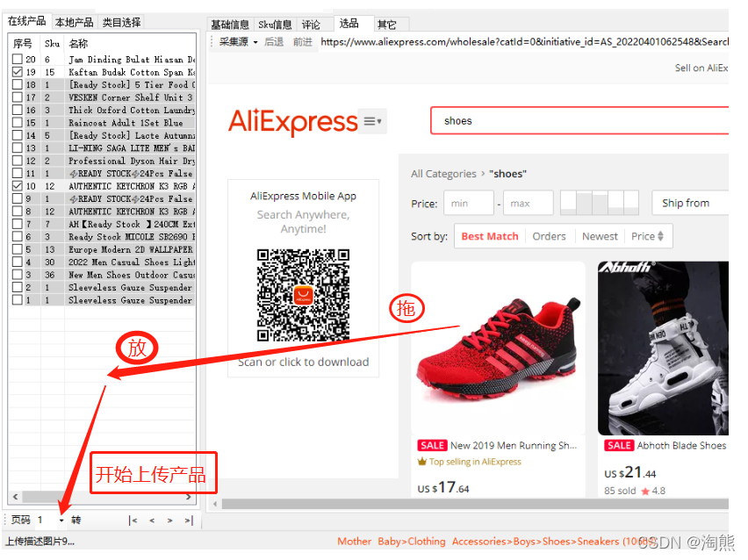This screenshot has width=748, height=560.
Task: Click All Categories breadcrumb link
Action: [x=443, y=174]
